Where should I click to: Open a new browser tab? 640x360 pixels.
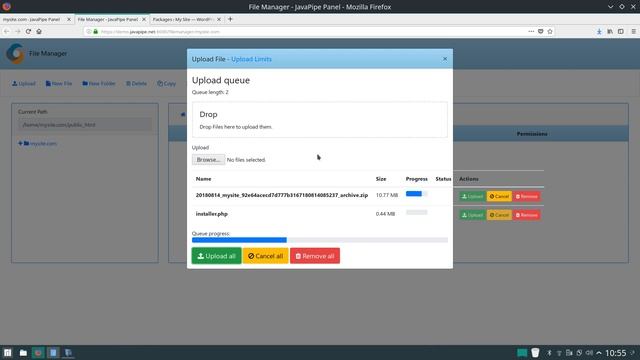(230, 19)
